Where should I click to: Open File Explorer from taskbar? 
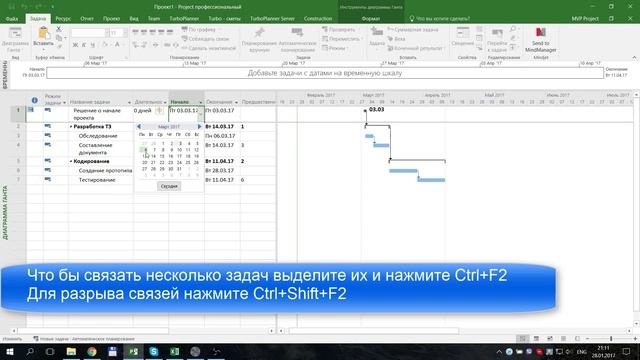[71, 351]
